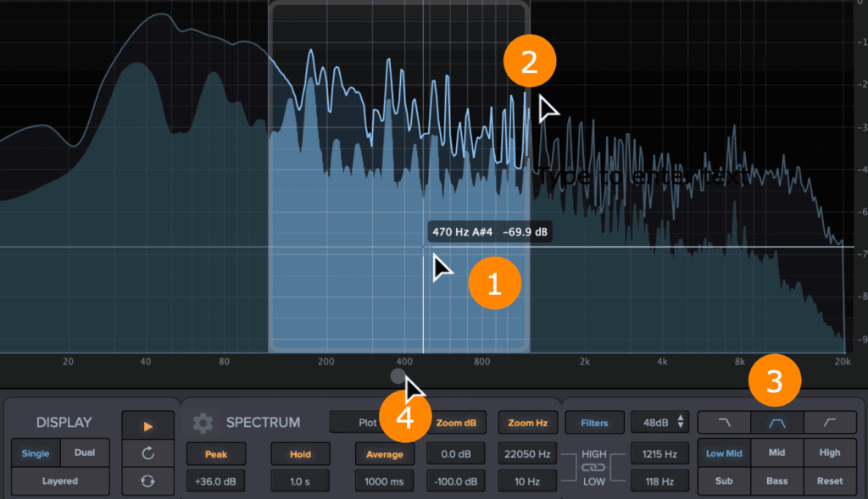Click the circular reset arrow icon
868x499 pixels.
[x=148, y=453]
